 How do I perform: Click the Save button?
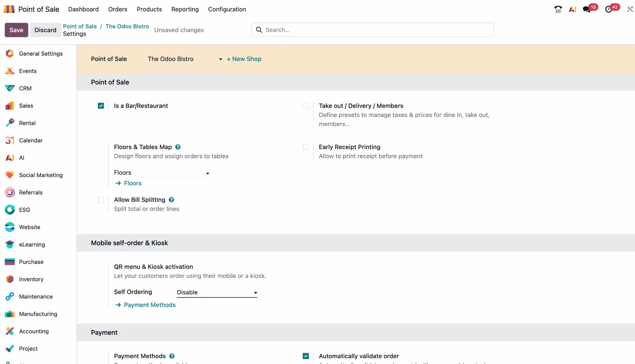click(16, 30)
